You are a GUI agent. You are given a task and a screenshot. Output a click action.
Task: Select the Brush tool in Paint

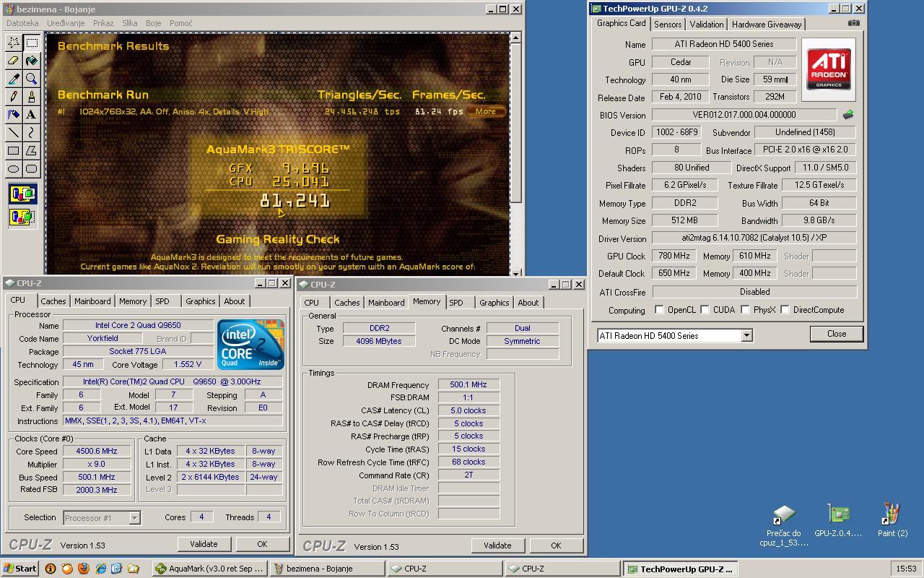click(32, 97)
